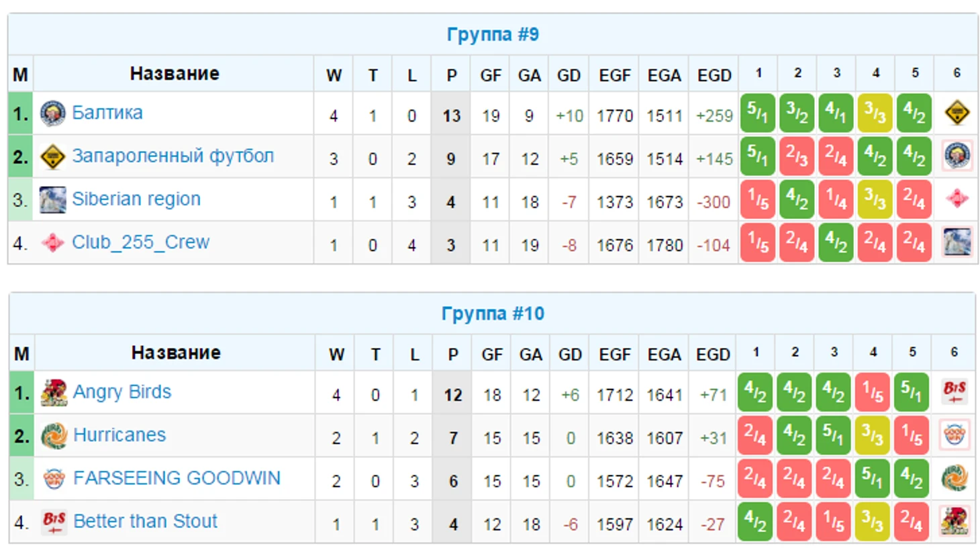Open the FARSEEING GOODWIN team link
The height and width of the screenshot is (550, 980).
[x=177, y=478]
